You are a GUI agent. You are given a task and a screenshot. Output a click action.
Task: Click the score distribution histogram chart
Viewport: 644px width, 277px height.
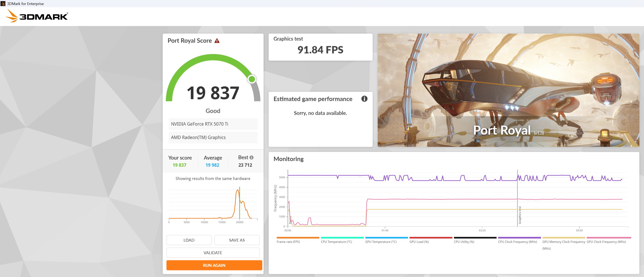(x=213, y=205)
